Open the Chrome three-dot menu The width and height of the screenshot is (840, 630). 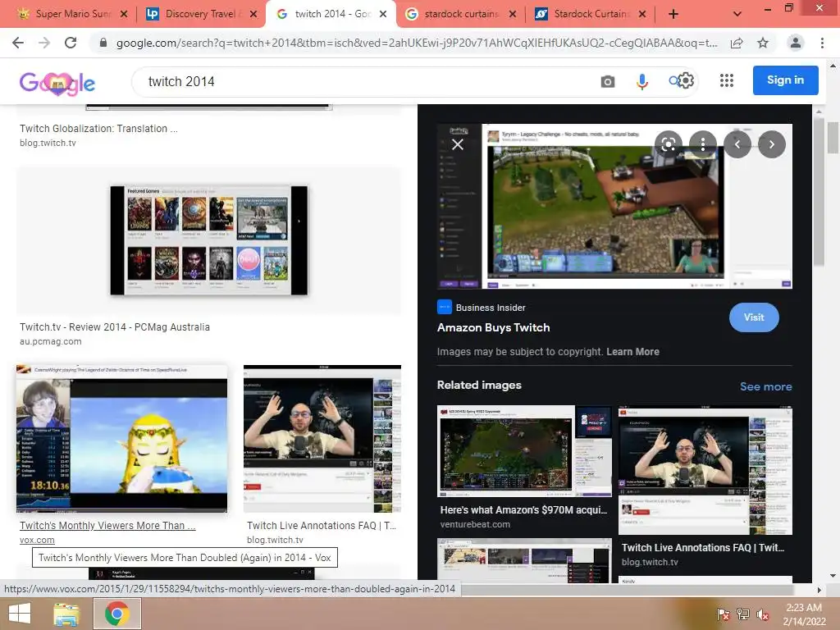822,43
